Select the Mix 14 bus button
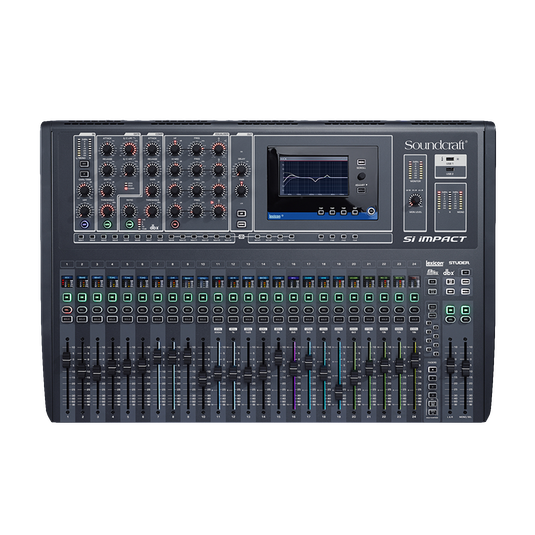 (228, 236)
